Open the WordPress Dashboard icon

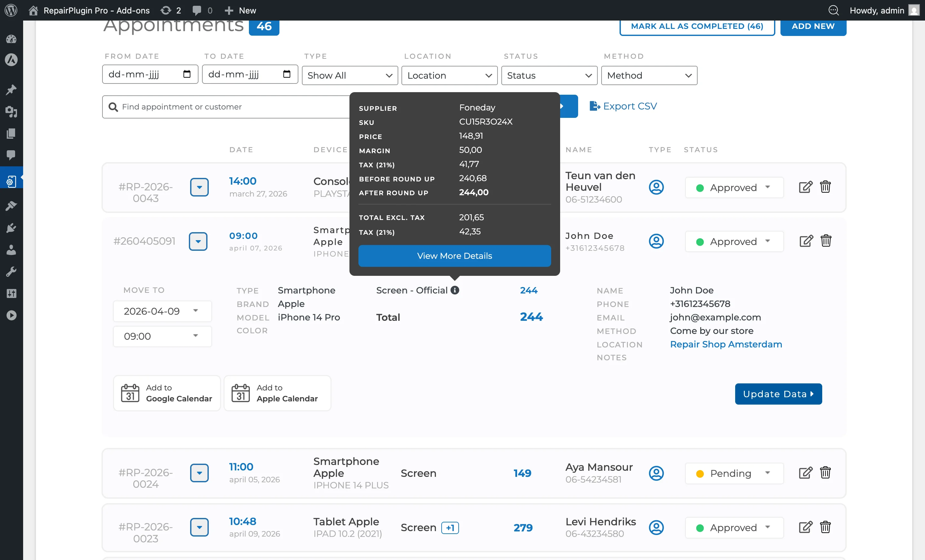tap(11, 39)
